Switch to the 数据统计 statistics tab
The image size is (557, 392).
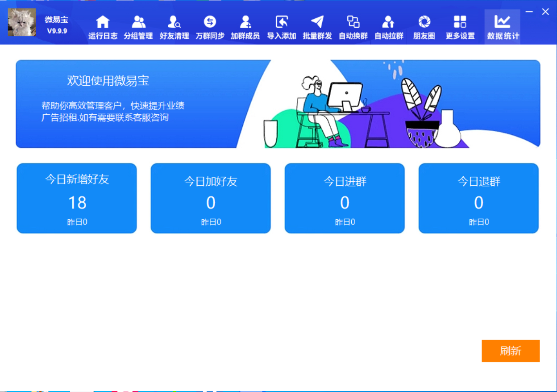502,27
